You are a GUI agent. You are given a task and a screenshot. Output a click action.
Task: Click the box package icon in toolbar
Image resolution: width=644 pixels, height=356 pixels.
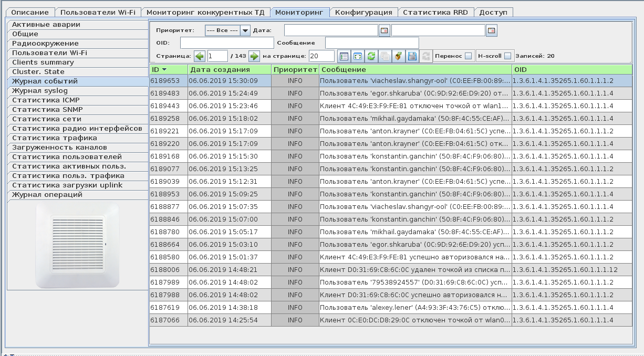[399, 56]
